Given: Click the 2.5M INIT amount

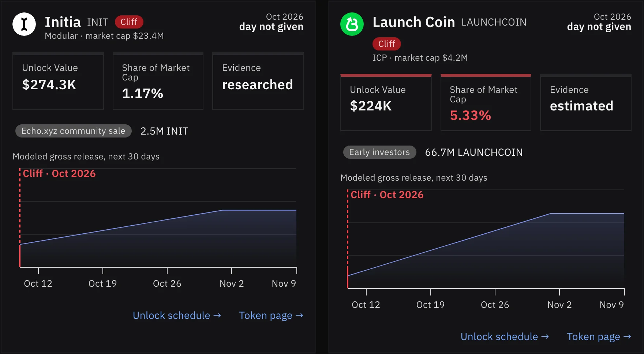Looking at the screenshot, I should pos(164,131).
